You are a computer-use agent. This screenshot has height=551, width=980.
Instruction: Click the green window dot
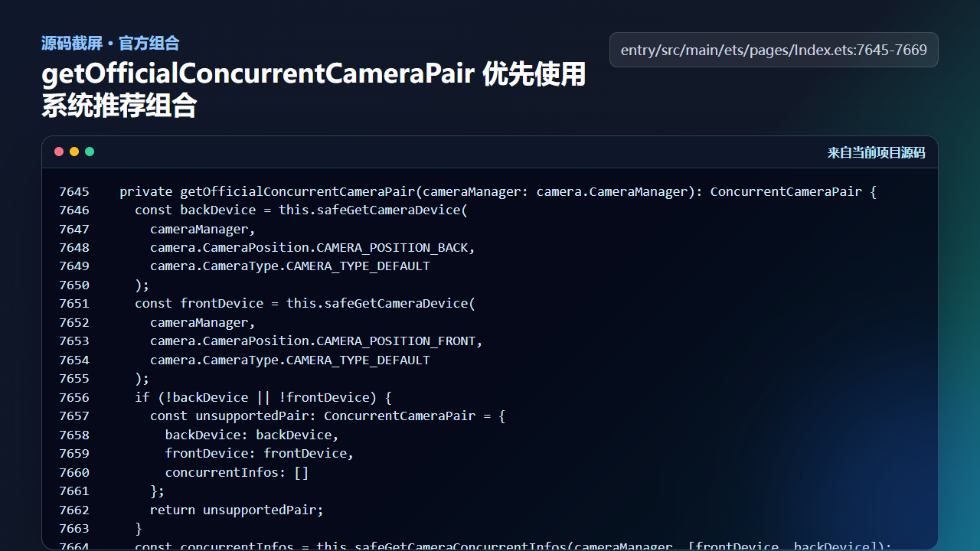coord(90,152)
